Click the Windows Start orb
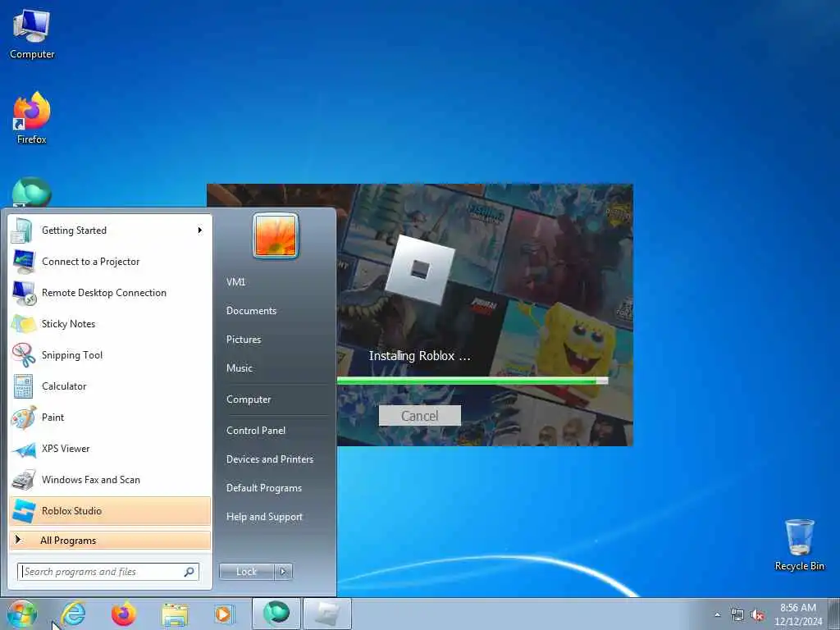The width and height of the screenshot is (840, 630). click(x=22, y=614)
